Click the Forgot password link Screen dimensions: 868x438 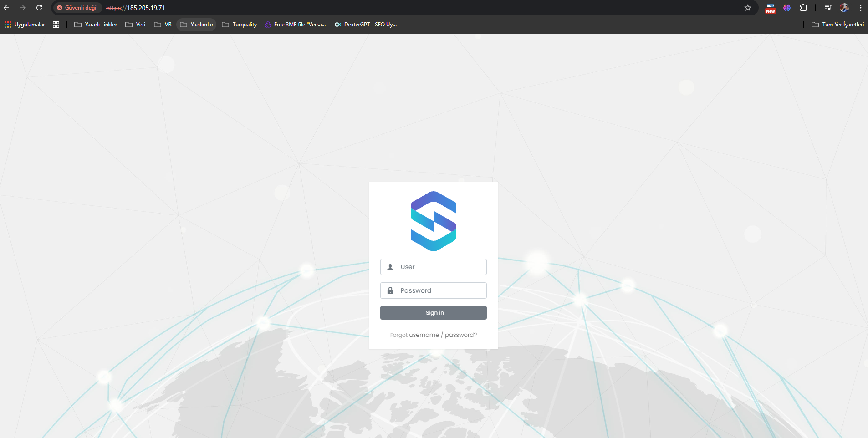tap(460, 335)
